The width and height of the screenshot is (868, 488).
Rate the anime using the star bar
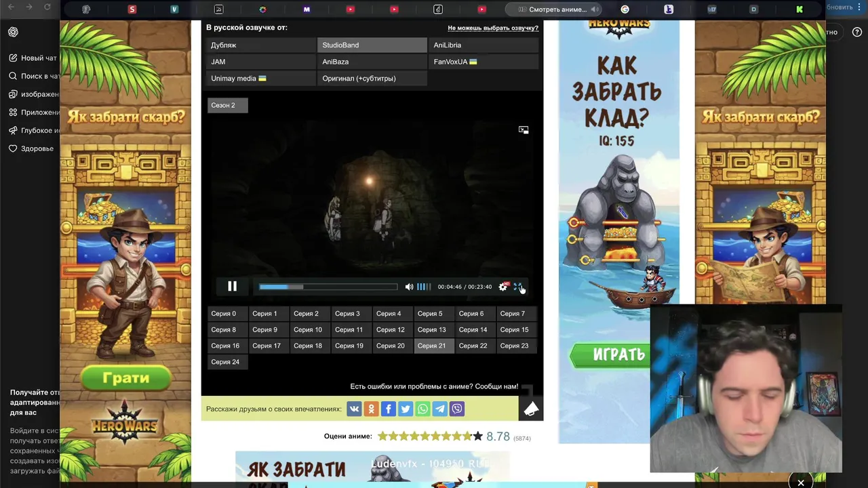tap(430, 436)
